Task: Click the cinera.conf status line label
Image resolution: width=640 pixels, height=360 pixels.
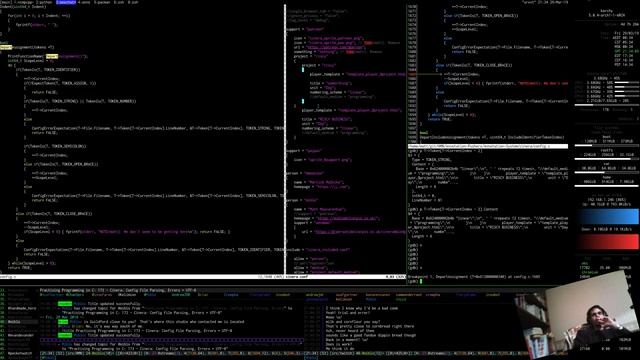Action: click(x=296, y=277)
